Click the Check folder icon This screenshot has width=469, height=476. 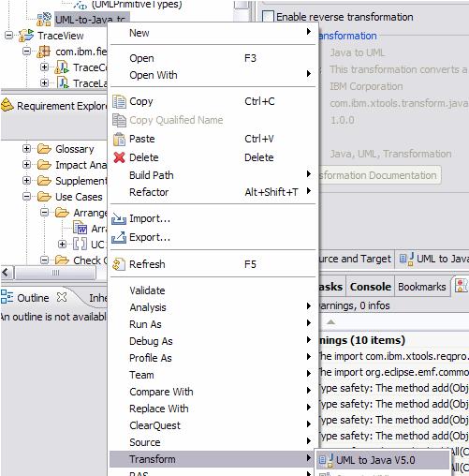point(62,260)
